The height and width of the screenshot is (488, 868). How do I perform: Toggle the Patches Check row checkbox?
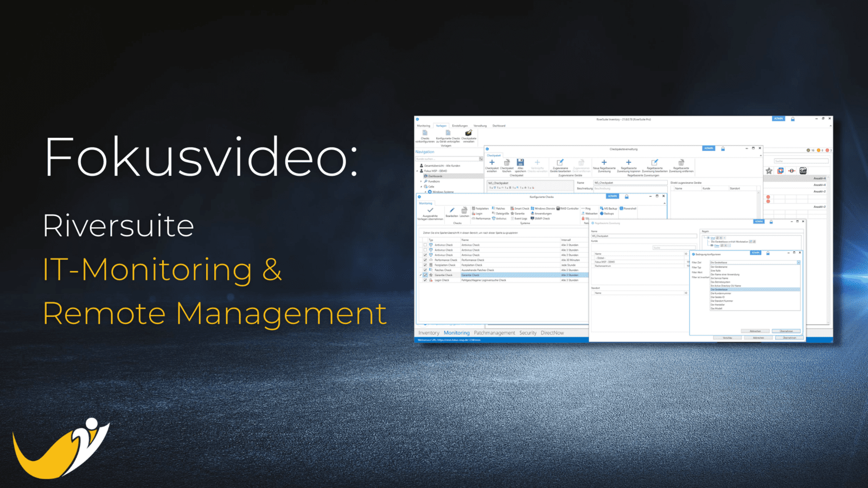425,270
